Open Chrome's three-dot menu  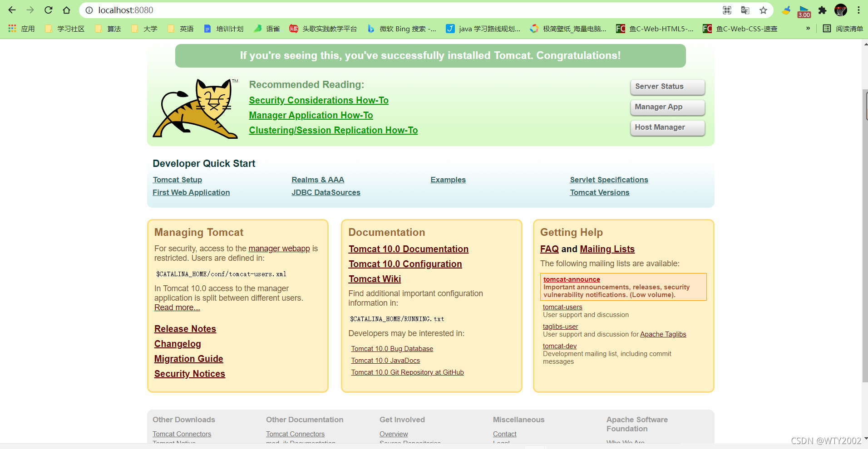point(858,10)
